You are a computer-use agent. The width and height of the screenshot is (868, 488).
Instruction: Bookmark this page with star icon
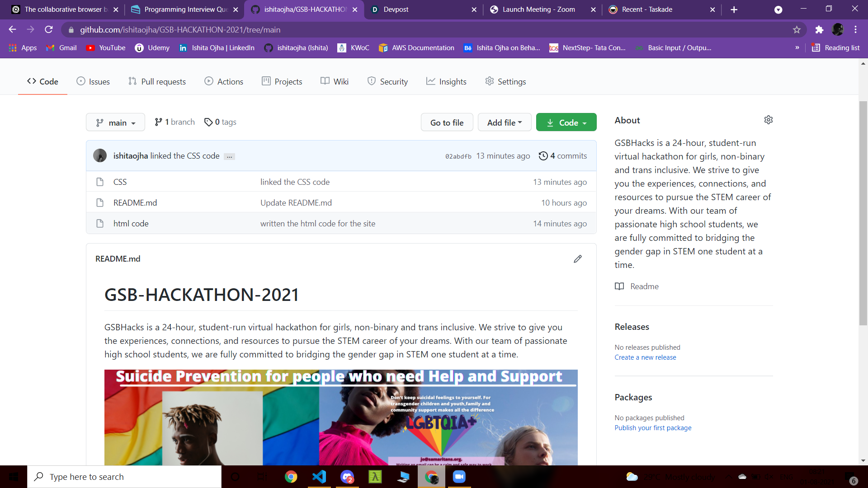pyautogui.click(x=797, y=30)
